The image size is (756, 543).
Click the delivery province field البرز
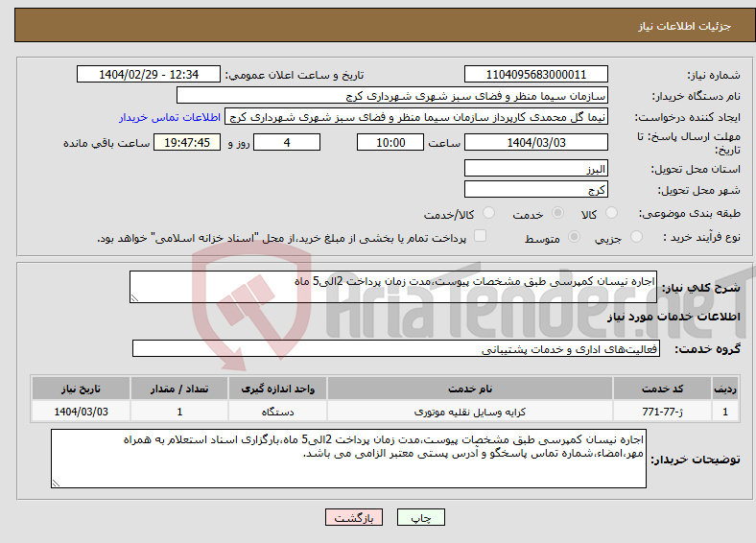(536, 168)
